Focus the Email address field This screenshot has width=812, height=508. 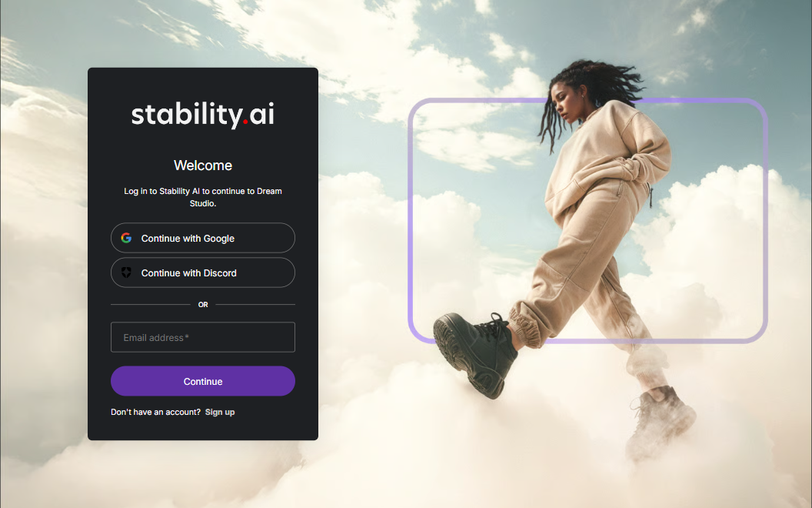(x=203, y=337)
